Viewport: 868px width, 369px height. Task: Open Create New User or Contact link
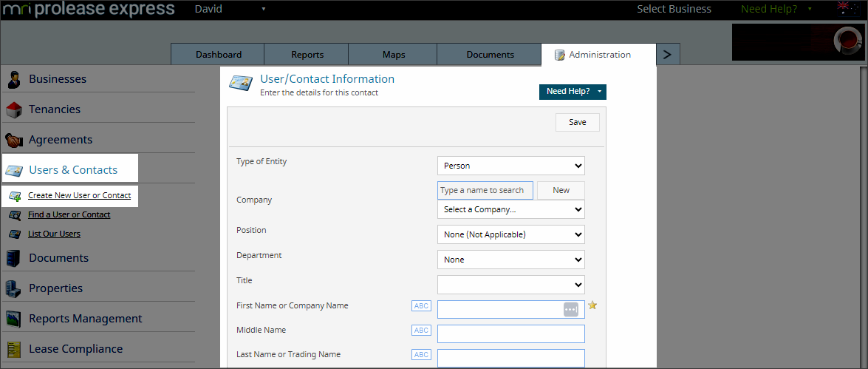[79, 195]
